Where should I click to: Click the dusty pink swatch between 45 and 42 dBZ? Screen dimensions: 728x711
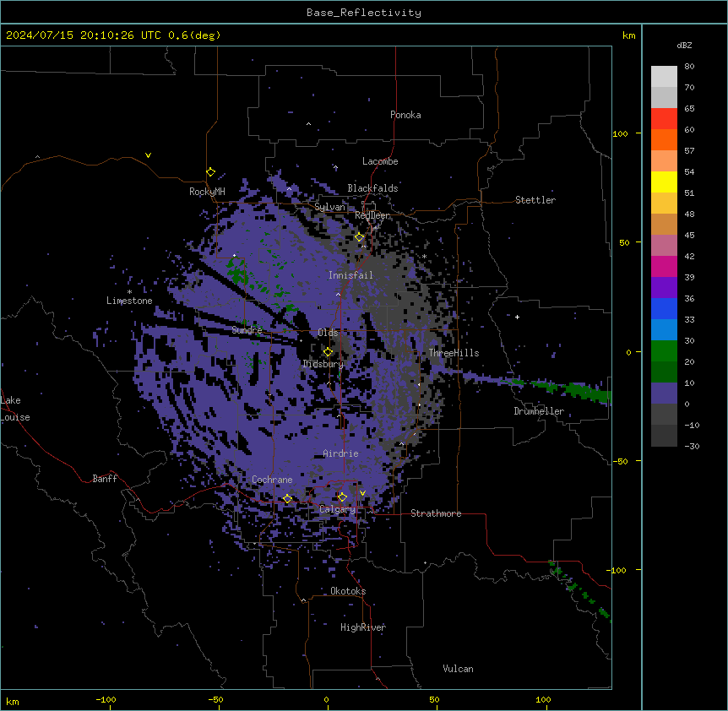tap(664, 246)
